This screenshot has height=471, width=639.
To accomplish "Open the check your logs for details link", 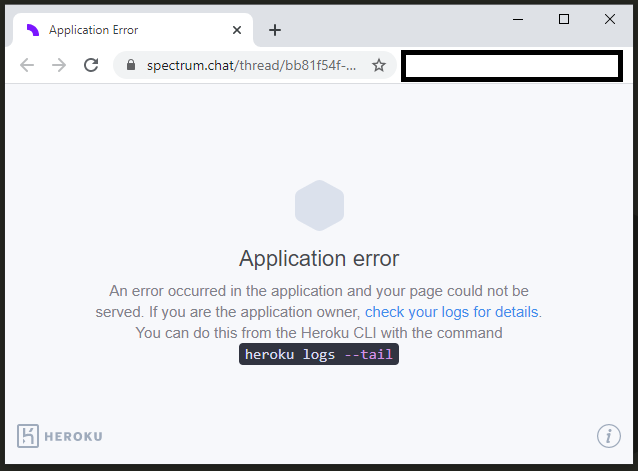I will (x=452, y=312).
